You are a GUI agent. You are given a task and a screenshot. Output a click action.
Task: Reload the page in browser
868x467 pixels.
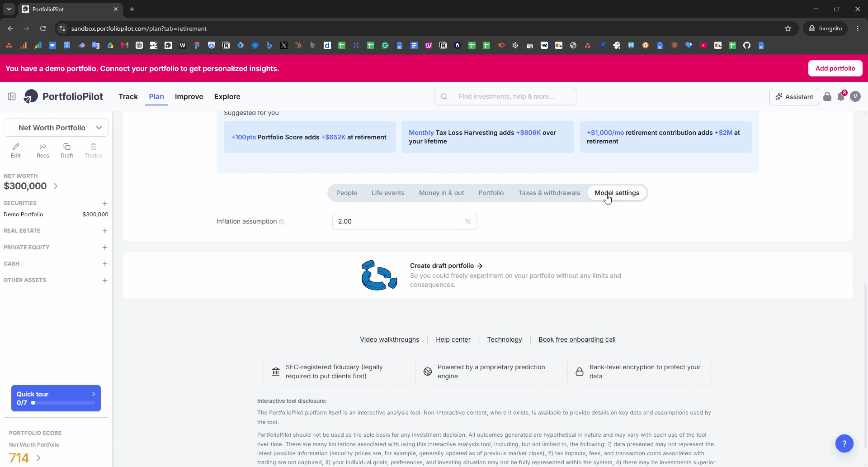tap(43, 29)
